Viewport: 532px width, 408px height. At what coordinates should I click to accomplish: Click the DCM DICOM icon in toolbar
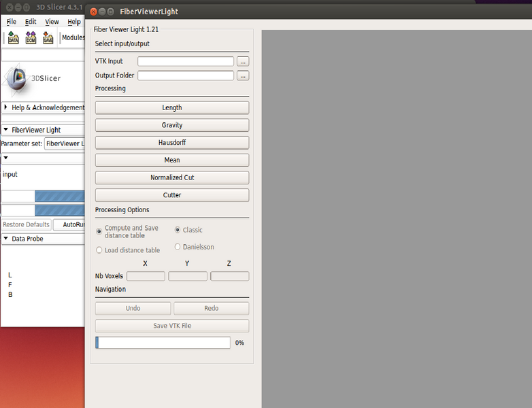pos(31,38)
